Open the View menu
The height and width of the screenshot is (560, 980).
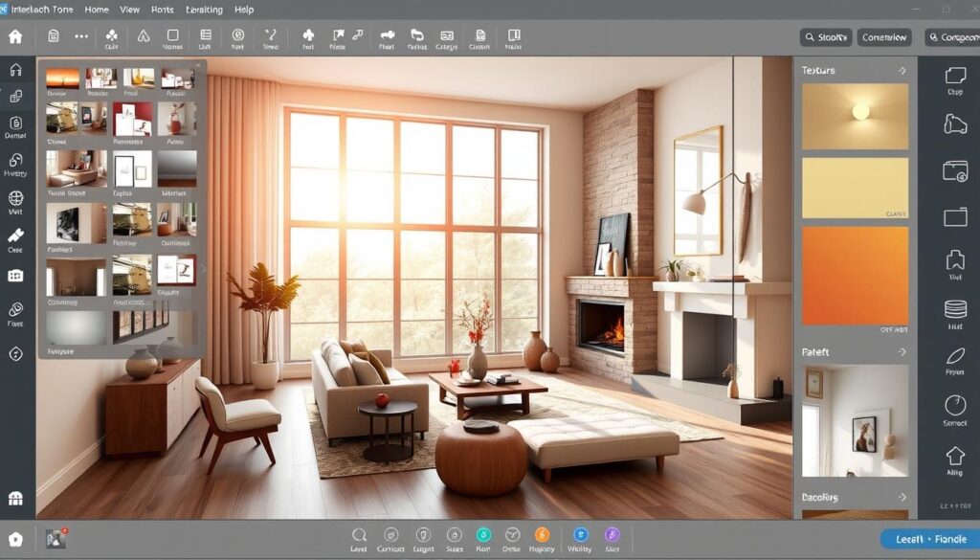click(129, 10)
